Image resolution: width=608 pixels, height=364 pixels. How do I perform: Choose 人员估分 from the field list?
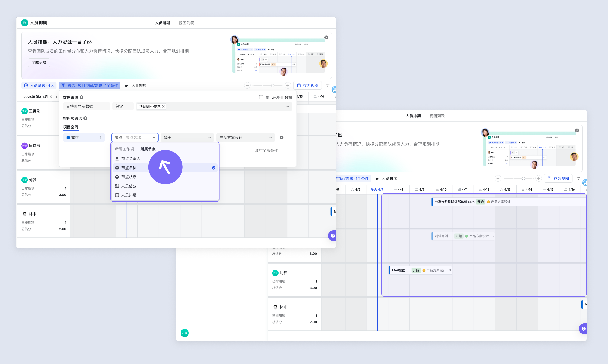(x=165, y=186)
